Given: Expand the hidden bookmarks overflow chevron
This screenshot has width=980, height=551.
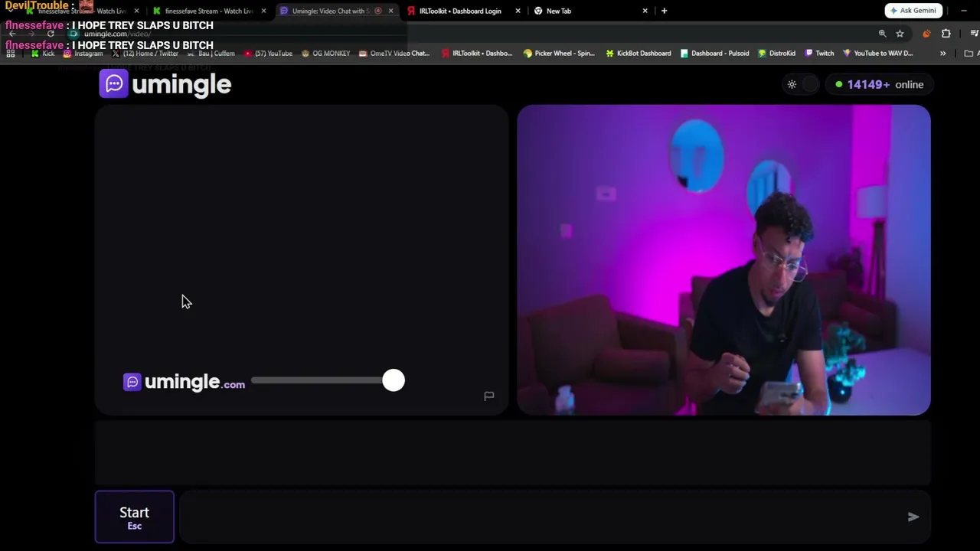Looking at the screenshot, I should coord(943,54).
